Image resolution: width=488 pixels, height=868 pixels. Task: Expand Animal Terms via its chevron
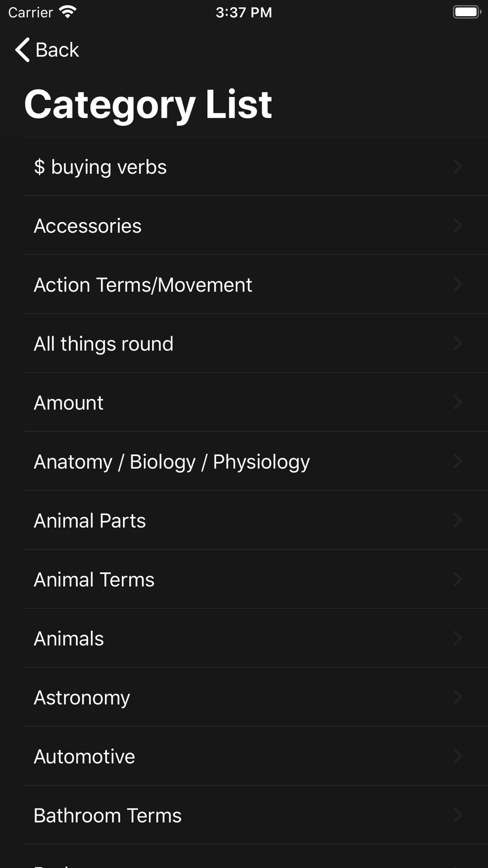click(457, 579)
